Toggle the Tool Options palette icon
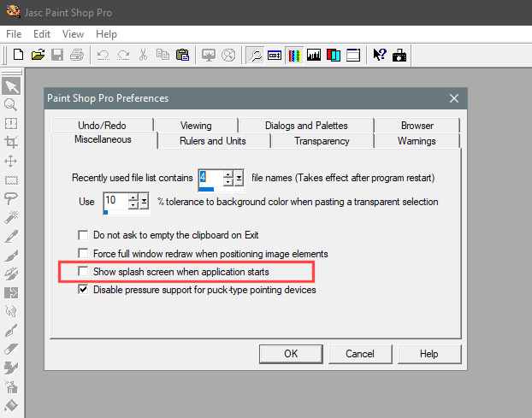Image resolution: width=532 pixels, height=418 pixels. (x=275, y=55)
